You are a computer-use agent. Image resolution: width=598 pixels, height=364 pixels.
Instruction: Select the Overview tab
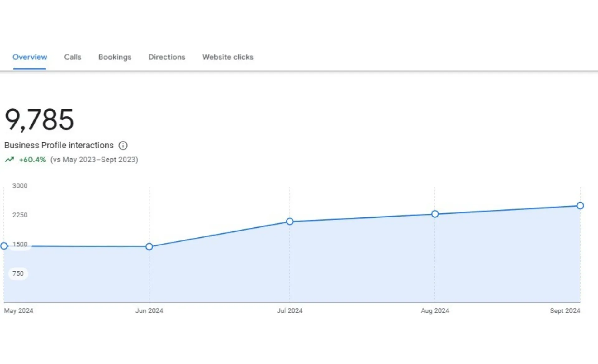30,57
